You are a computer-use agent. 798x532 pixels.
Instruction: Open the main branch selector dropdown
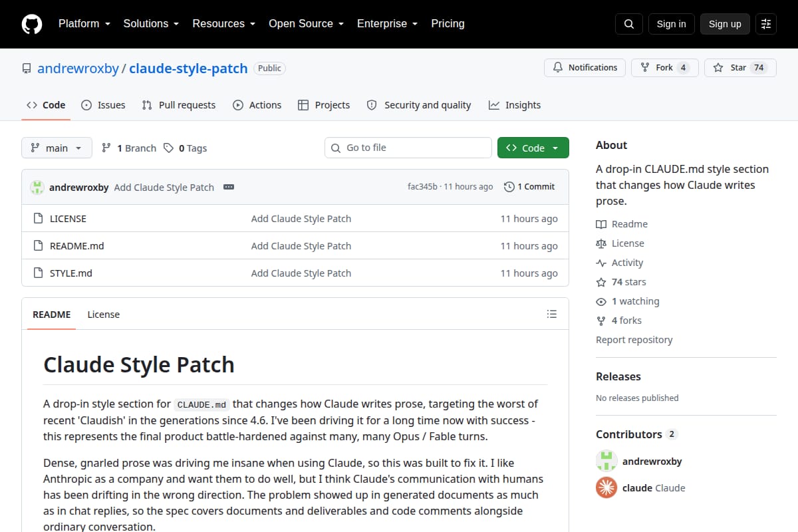click(x=57, y=148)
